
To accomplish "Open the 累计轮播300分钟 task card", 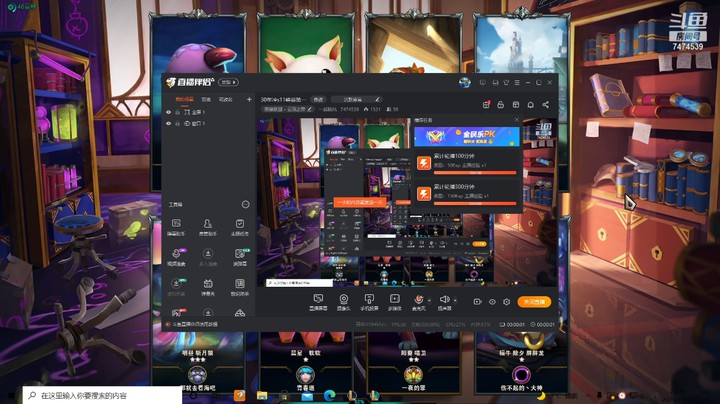I will (467, 194).
